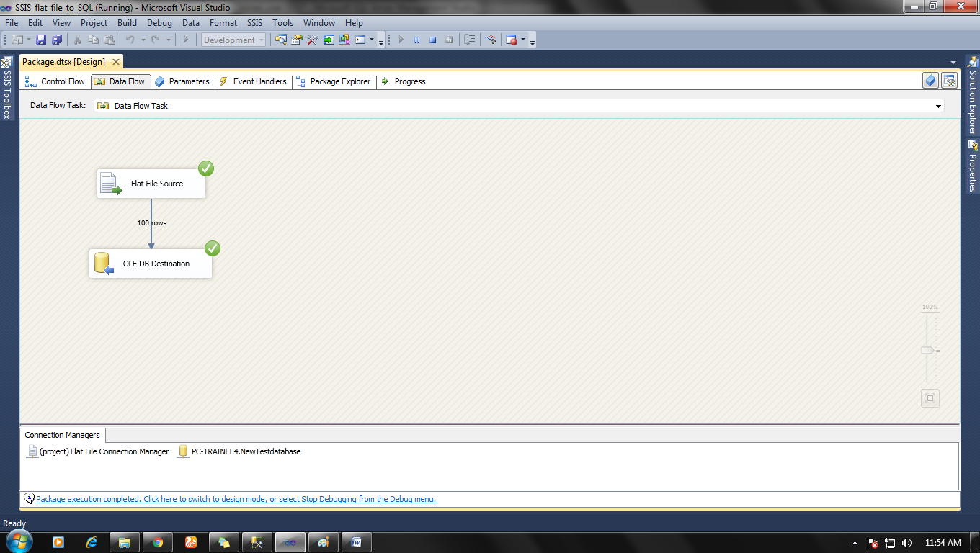
Task: Open the SSIS menu
Action: click(x=255, y=23)
